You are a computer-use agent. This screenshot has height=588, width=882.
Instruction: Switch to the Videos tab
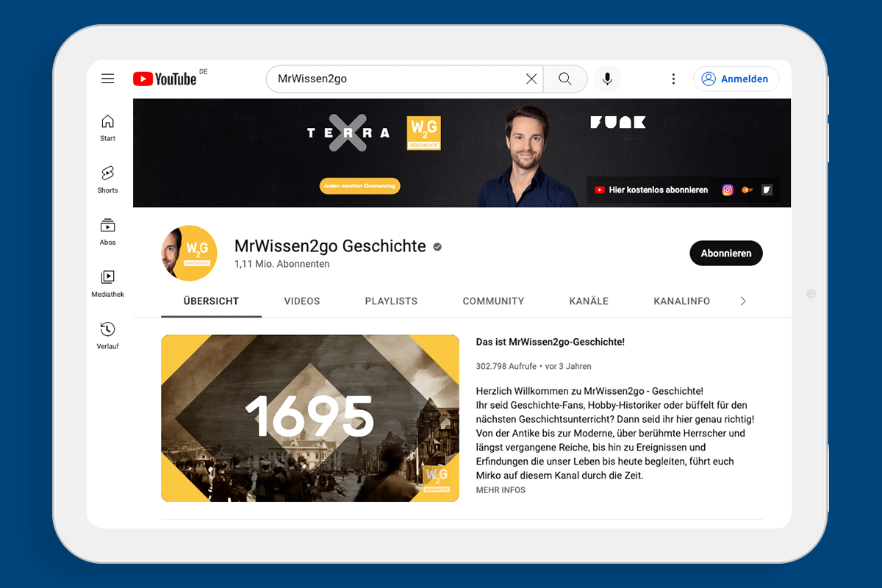302,301
